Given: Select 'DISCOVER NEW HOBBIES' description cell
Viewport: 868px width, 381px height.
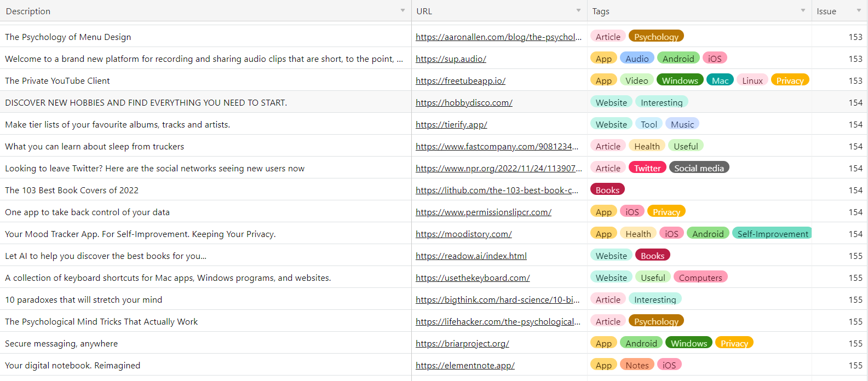Looking at the screenshot, I should coord(205,102).
